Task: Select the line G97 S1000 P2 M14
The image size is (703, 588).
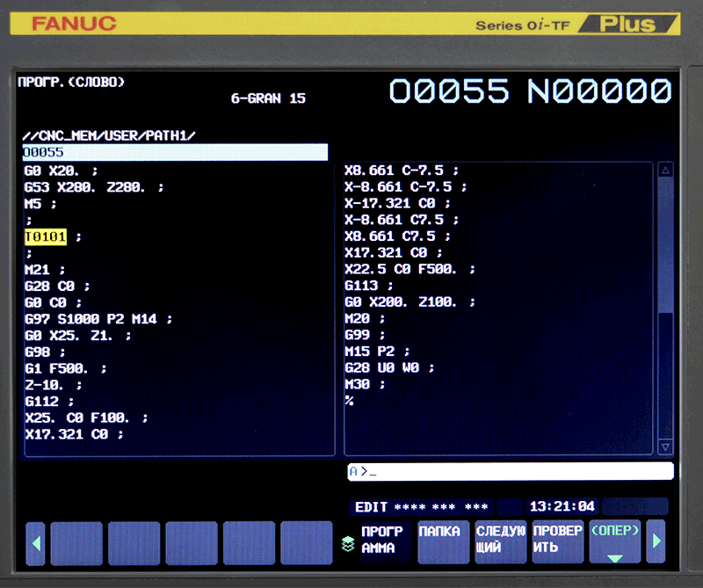Action: click(x=98, y=319)
